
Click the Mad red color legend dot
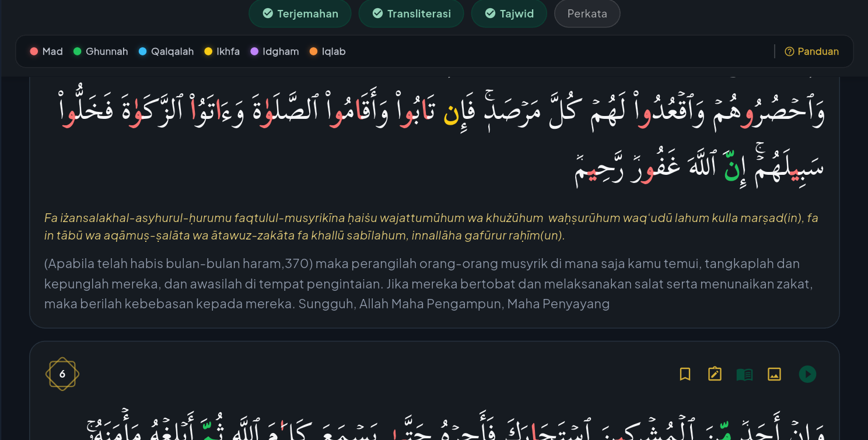(x=34, y=51)
